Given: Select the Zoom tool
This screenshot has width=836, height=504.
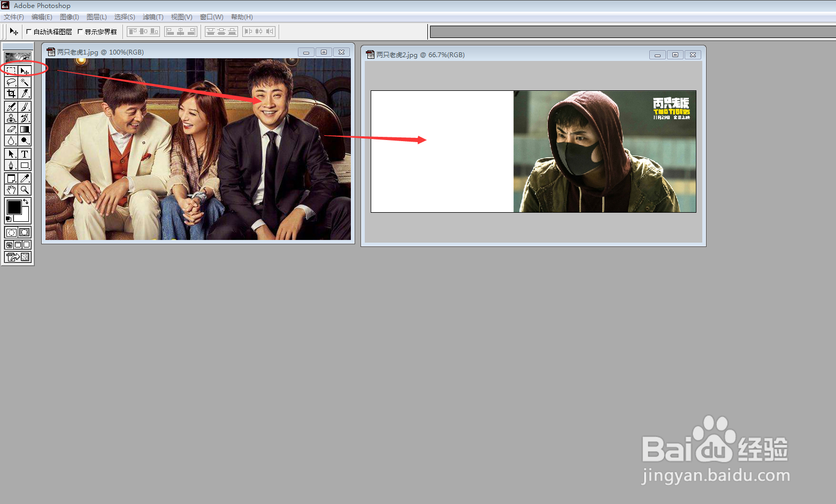Looking at the screenshot, I should click(x=25, y=190).
